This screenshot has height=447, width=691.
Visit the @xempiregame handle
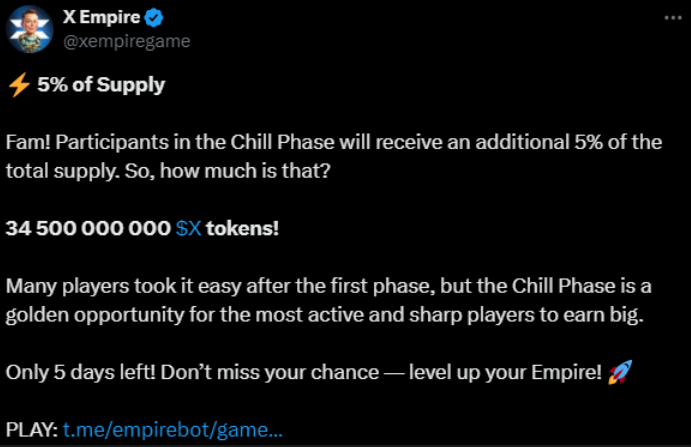tap(126, 41)
